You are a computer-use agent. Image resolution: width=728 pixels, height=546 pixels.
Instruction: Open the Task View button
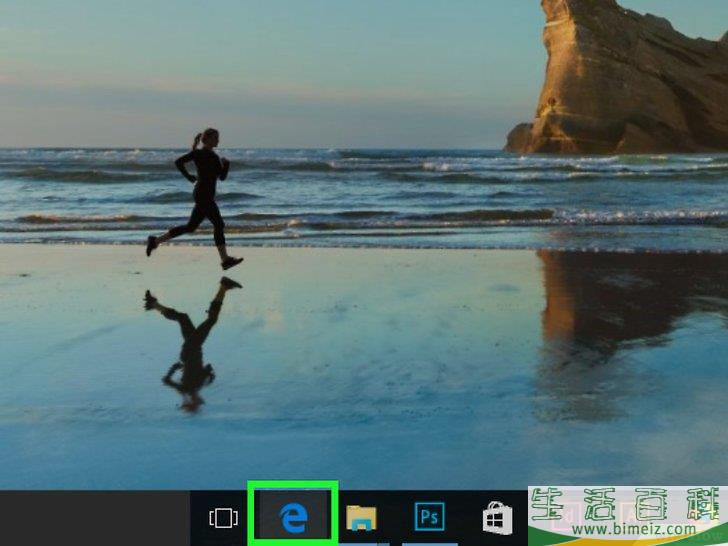pos(223,518)
